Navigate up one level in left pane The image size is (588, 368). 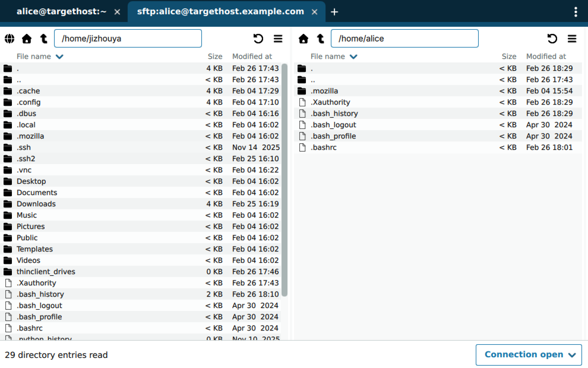tap(44, 39)
